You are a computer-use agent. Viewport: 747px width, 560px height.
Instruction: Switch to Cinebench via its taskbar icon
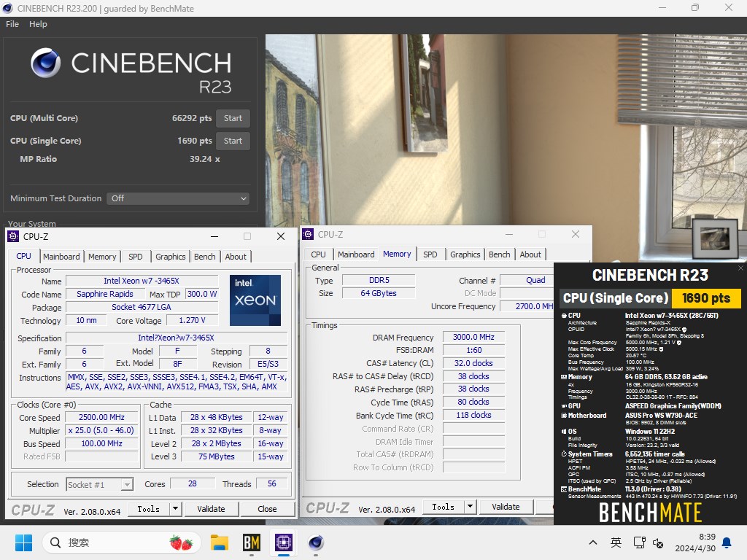tap(315, 542)
